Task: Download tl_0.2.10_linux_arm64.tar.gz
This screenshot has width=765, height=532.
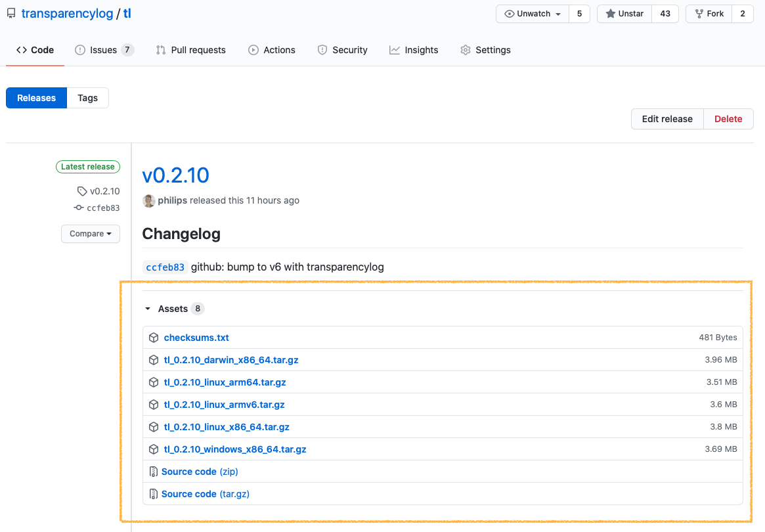Action: tap(225, 382)
